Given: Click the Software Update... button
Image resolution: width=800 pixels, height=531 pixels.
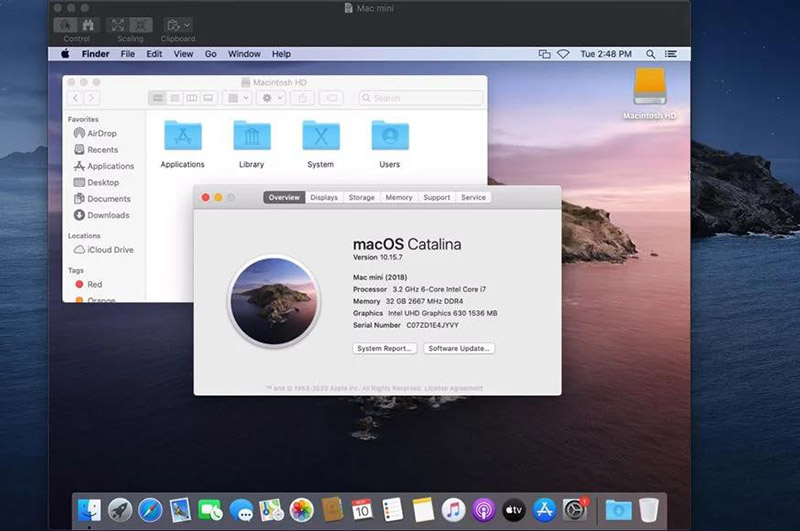Looking at the screenshot, I should point(459,348).
